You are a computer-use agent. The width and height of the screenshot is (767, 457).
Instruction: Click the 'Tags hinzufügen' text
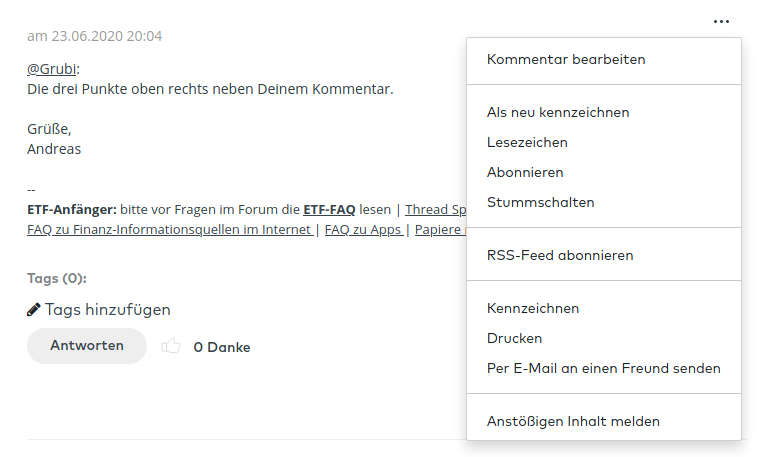tap(107, 310)
